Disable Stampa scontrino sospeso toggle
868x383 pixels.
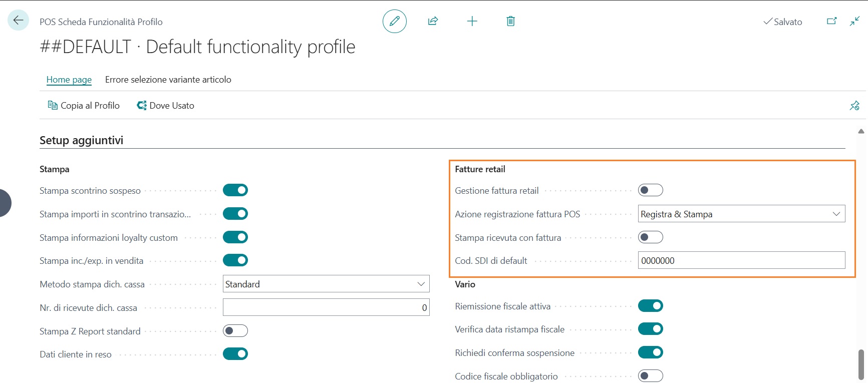235,190
